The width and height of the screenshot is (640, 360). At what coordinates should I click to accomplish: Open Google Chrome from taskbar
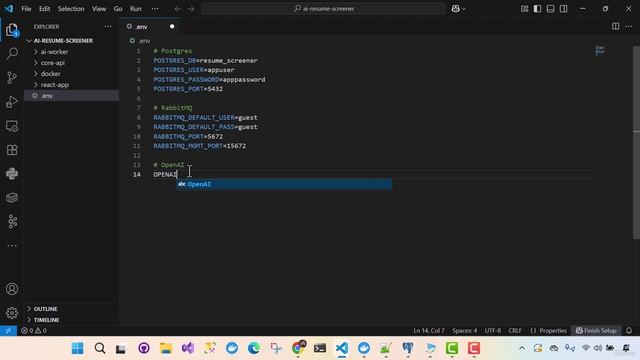[x=298, y=348]
